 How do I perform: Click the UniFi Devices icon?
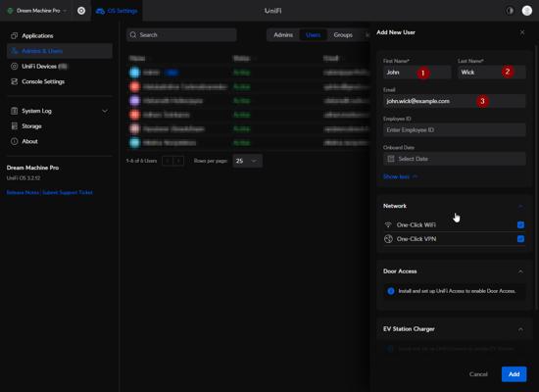(x=14, y=67)
